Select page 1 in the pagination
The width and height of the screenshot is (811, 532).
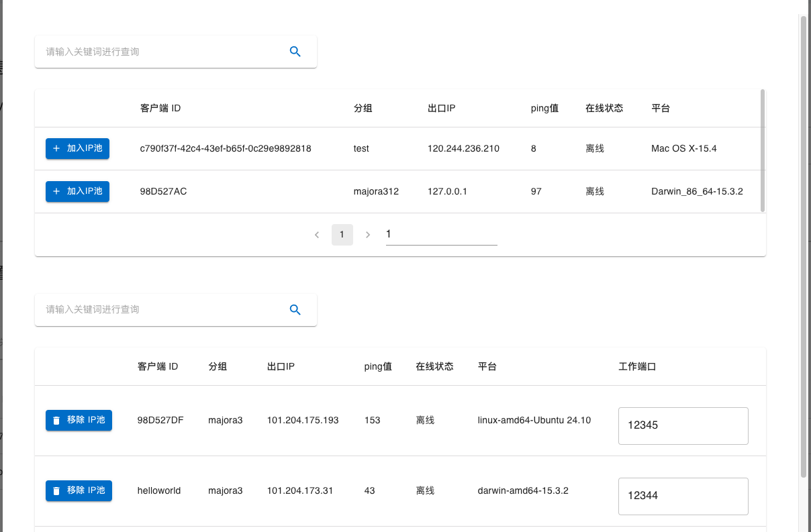point(342,235)
